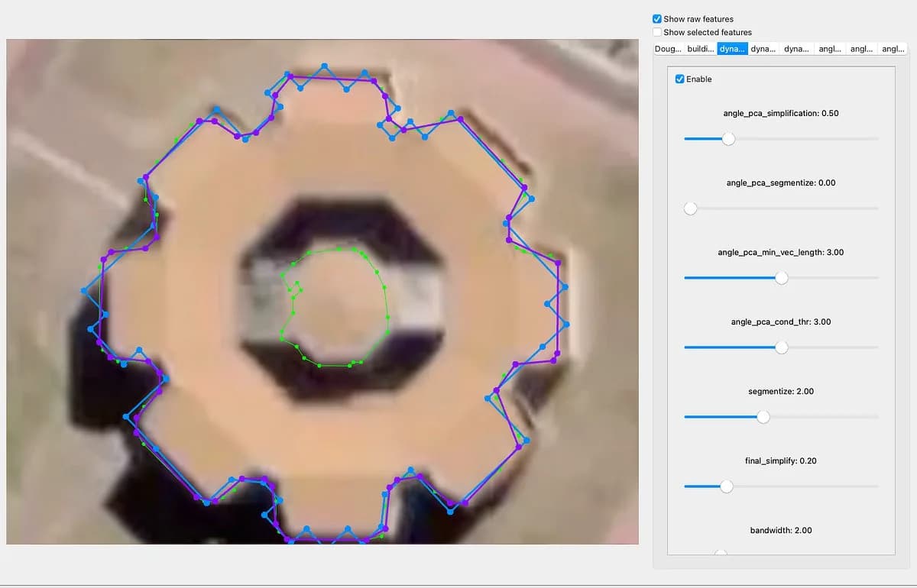Click the segmentize slider handle
917x588 pixels.
pos(763,417)
